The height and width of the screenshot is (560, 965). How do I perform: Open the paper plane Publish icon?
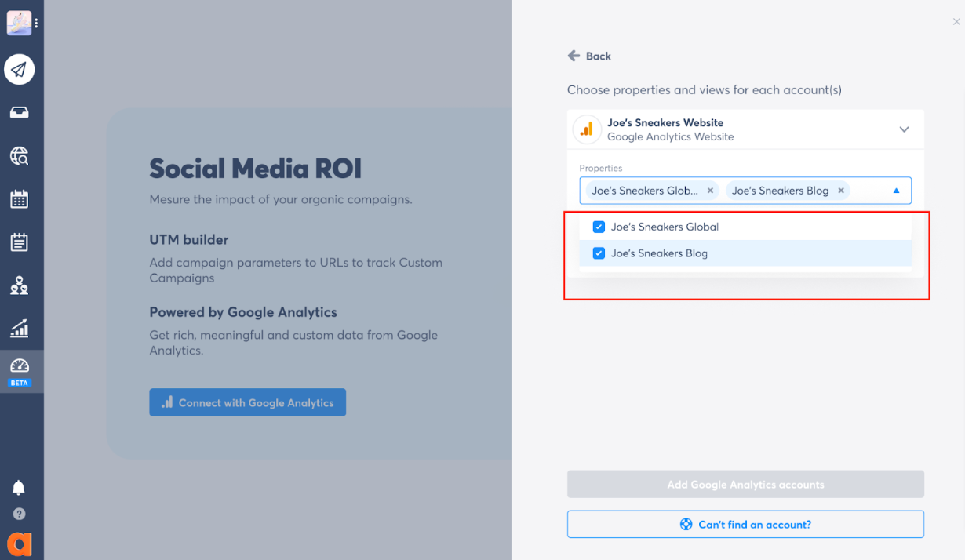[19, 70]
